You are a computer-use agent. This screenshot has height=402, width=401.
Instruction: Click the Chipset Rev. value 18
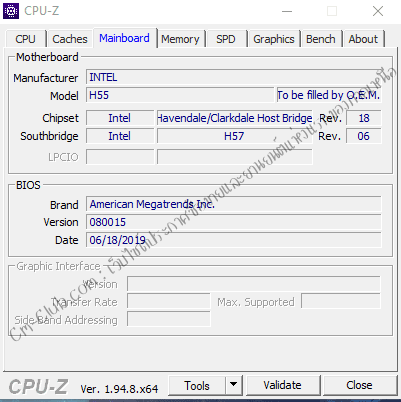coord(364,118)
